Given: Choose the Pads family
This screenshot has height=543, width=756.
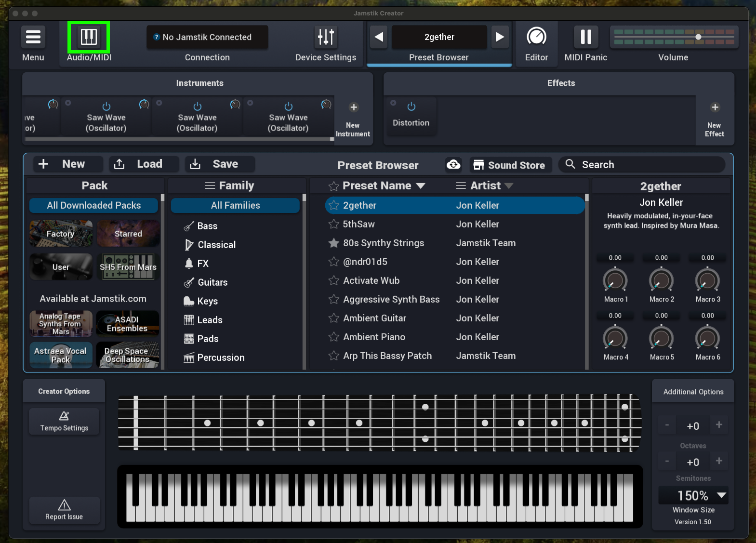Looking at the screenshot, I should point(208,339).
